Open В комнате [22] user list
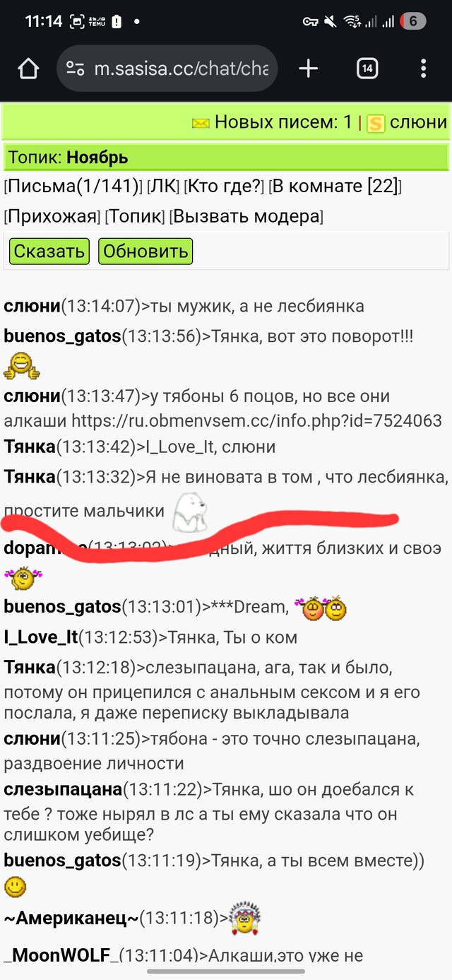452x980 pixels. (x=335, y=187)
